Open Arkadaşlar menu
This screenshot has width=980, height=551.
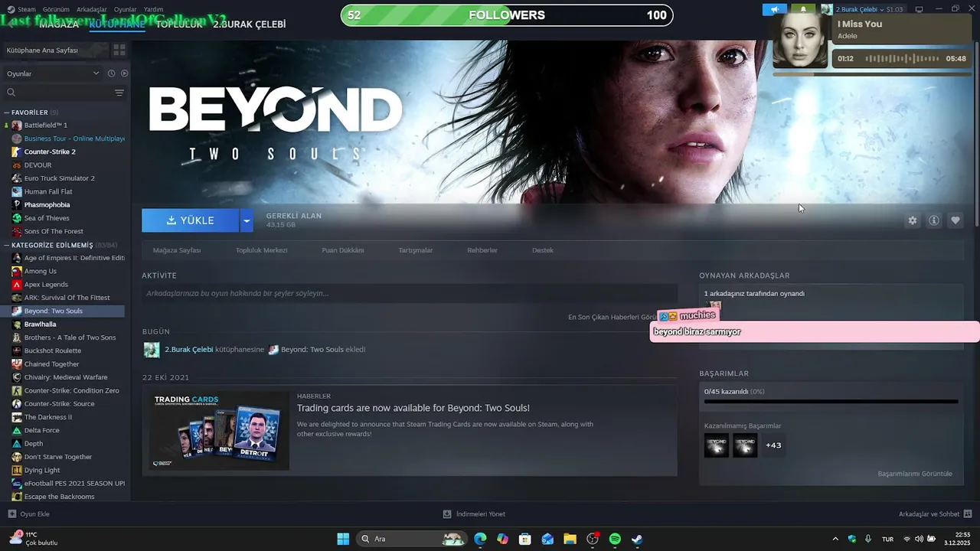pos(92,9)
